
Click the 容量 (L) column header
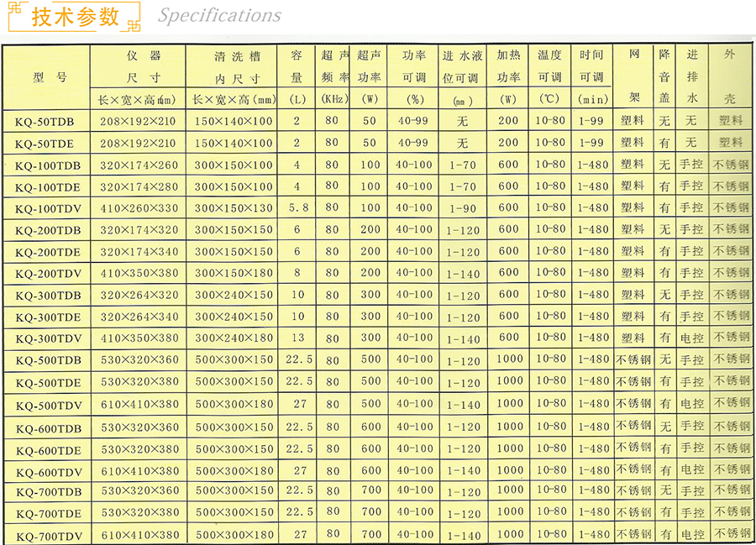(x=297, y=76)
